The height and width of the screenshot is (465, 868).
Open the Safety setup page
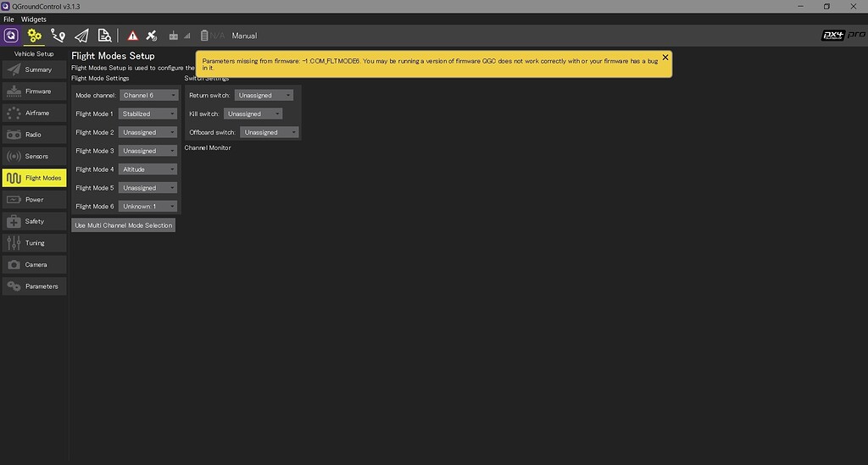pyautogui.click(x=34, y=221)
